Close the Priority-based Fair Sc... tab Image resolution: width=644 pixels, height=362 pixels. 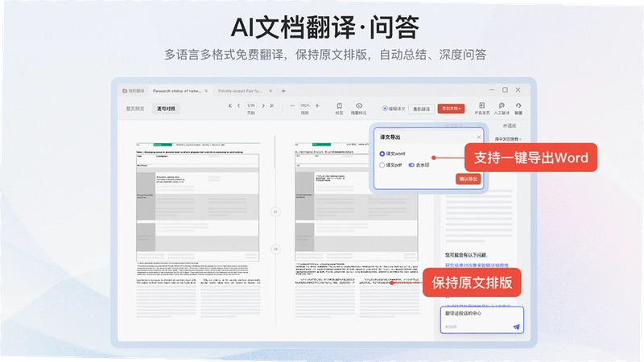coord(270,91)
